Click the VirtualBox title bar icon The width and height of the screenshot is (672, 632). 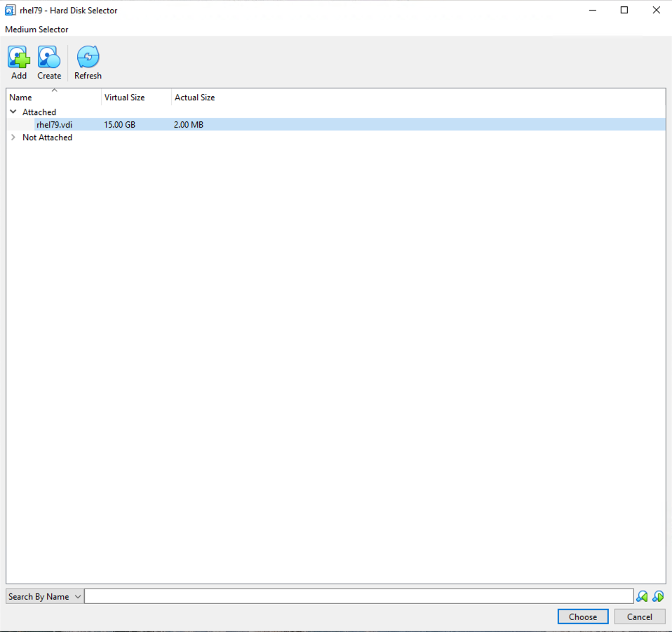click(x=10, y=11)
